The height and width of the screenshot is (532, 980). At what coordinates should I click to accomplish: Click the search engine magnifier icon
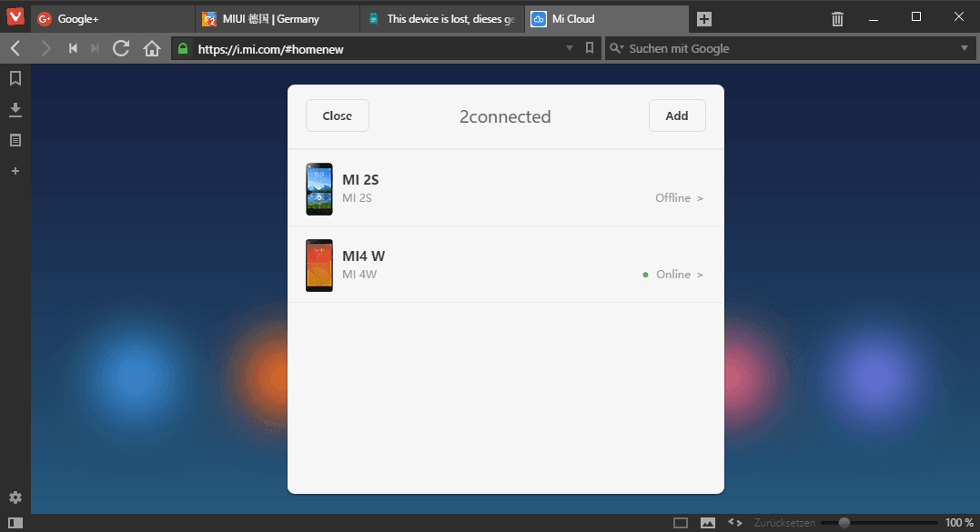click(x=616, y=48)
